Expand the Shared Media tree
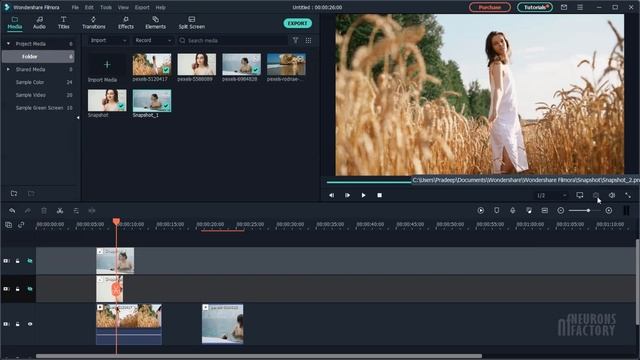Image resolution: width=640 pixels, height=360 pixels. pos(8,69)
